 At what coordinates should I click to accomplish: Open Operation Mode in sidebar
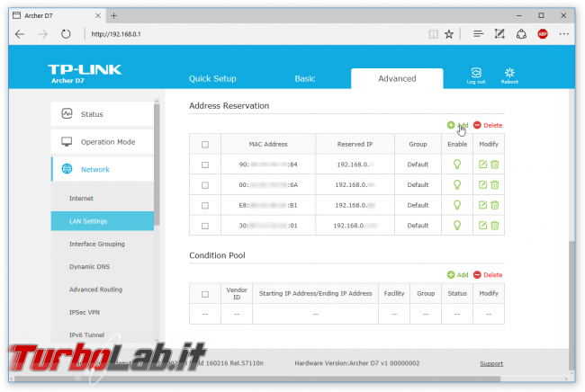coord(103,141)
